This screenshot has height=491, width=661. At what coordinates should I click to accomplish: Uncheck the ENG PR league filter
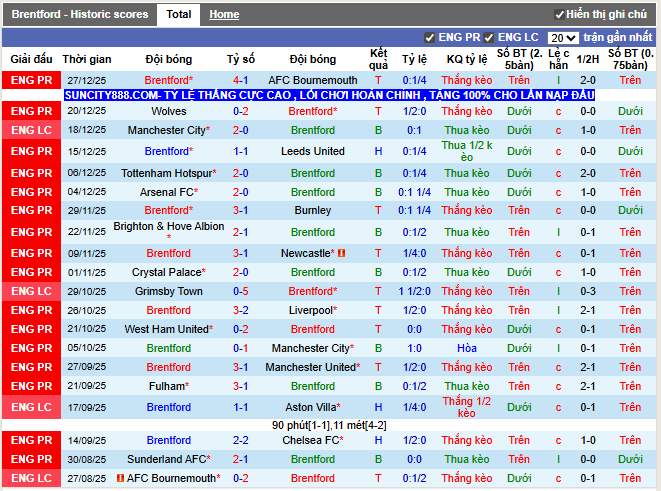tap(429, 38)
